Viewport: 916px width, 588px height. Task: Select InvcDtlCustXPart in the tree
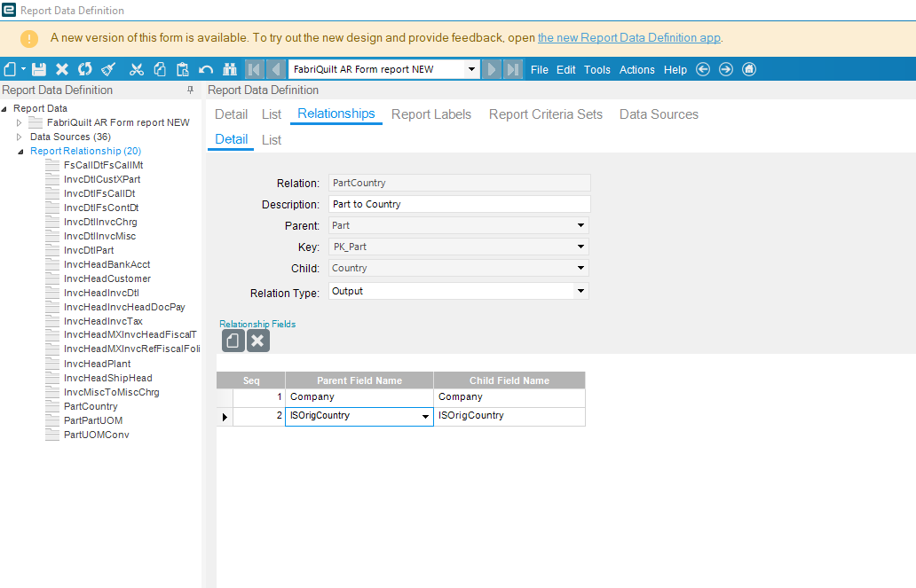click(x=102, y=179)
